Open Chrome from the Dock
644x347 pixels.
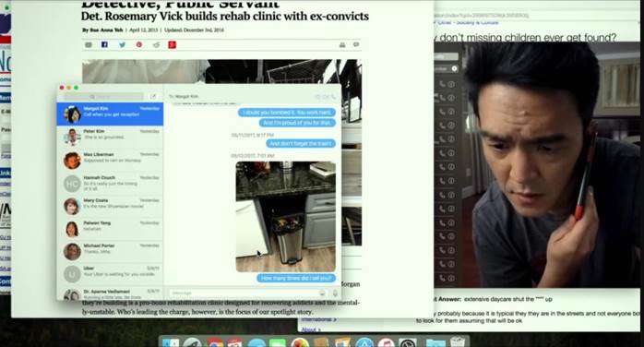(x=215, y=343)
